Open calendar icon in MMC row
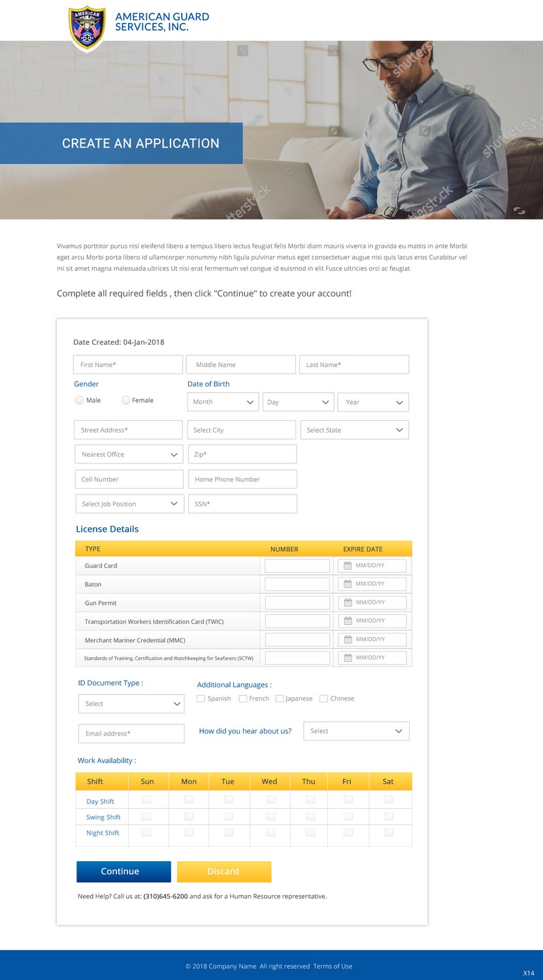Image resolution: width=543 pixels, height=980 pixels. 348,640
